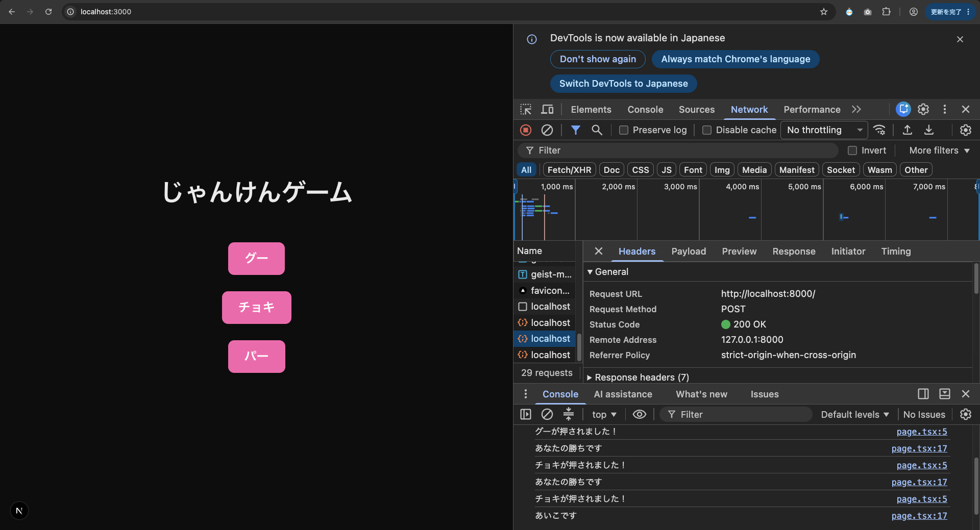Open the page.tsx:5 link beside グーが押されました！
Image resolution: width=980 pixels, height=530 pixels.
[x=922, y=432]
